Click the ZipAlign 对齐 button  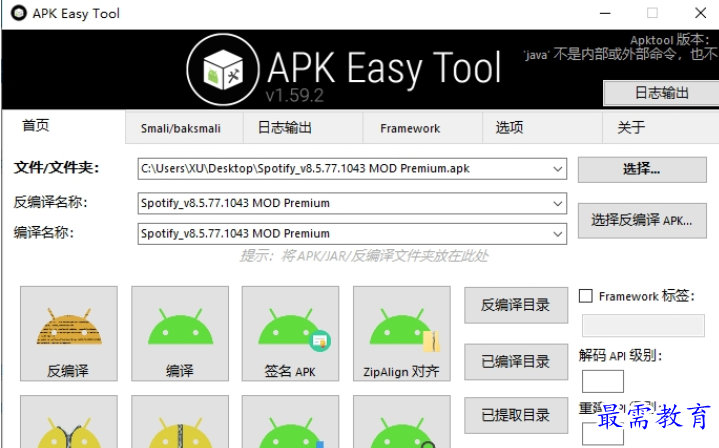click(x=402, y=333)
